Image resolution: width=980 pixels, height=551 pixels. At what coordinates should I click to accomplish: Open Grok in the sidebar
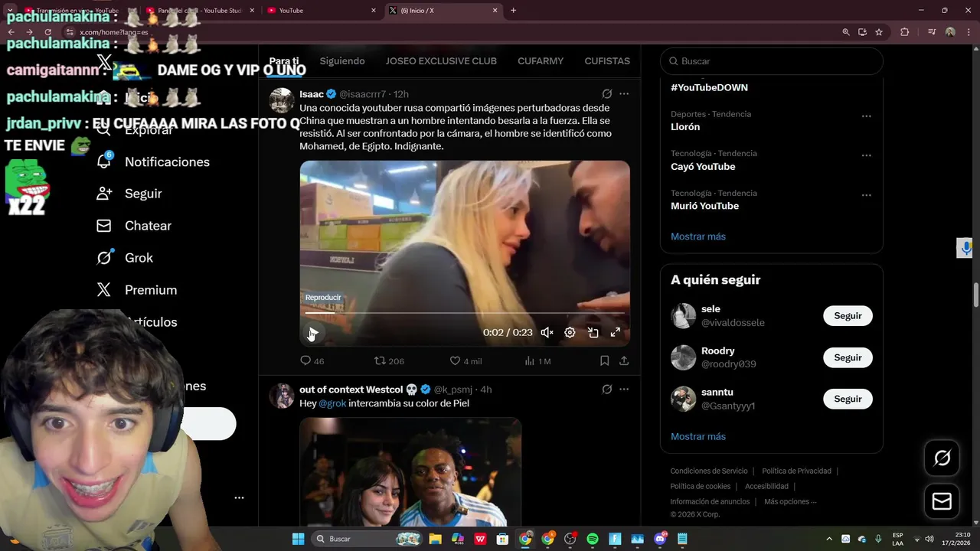click(x=125, y=258)
